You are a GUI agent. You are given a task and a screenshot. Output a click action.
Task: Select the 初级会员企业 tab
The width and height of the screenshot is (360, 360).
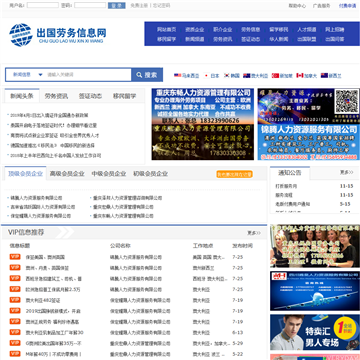(x=150, y=174)
